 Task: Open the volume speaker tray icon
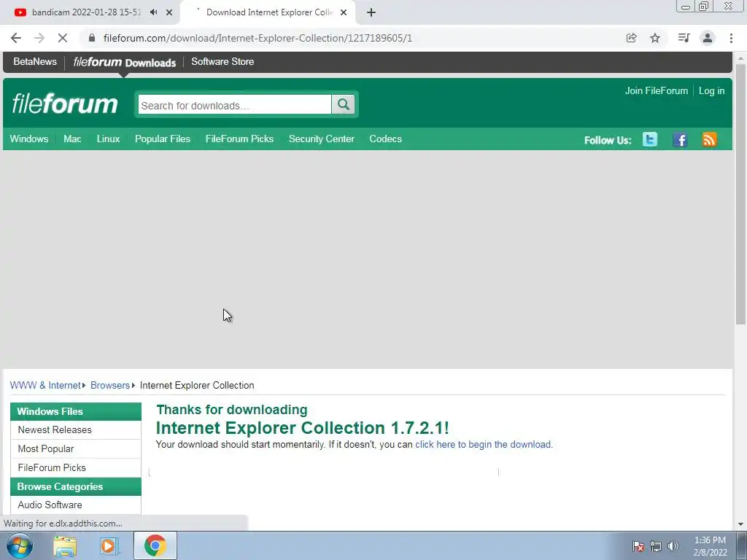pos(673,546)
